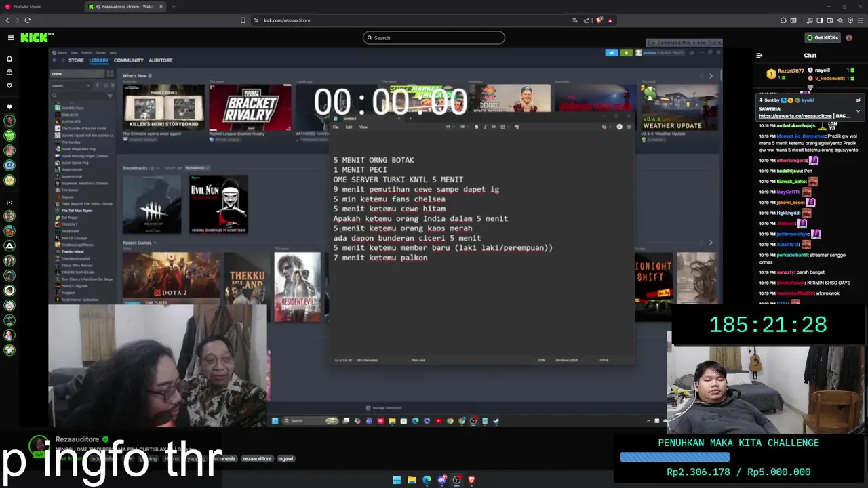
Task: Go to Kick home via sidebar house icon
Action: point(9,59)
